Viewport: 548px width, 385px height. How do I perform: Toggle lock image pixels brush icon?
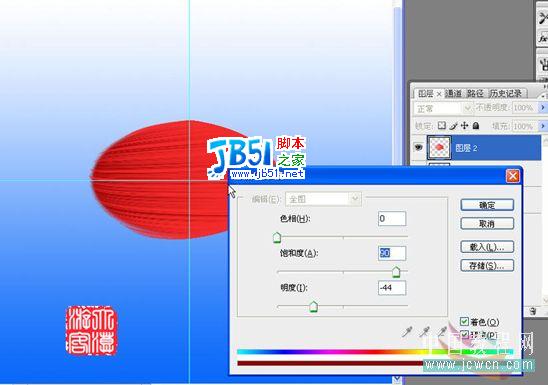453,126
